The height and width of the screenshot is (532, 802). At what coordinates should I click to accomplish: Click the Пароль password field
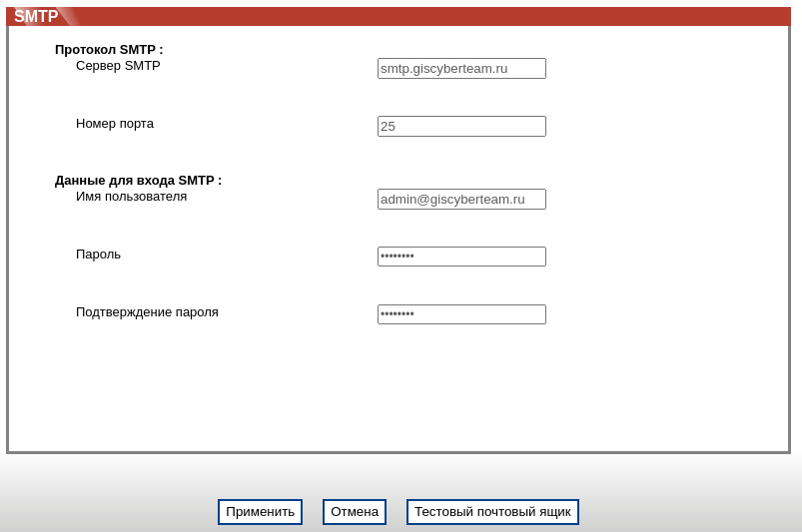461,257
